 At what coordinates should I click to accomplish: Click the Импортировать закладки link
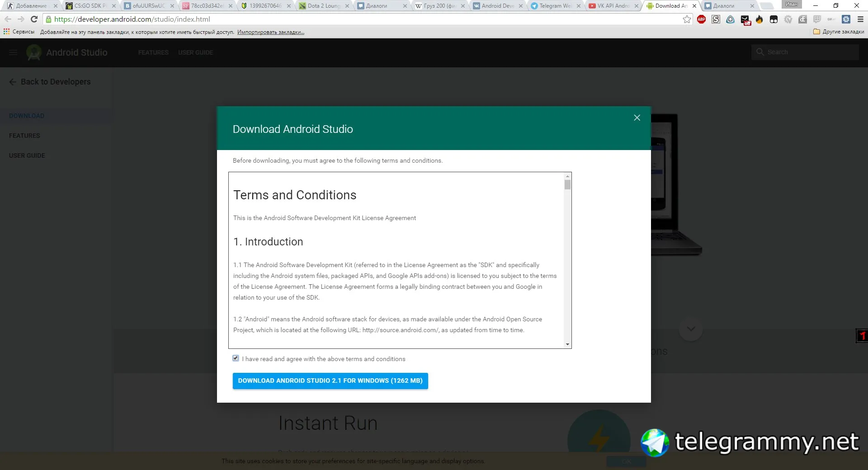[271, 32]
